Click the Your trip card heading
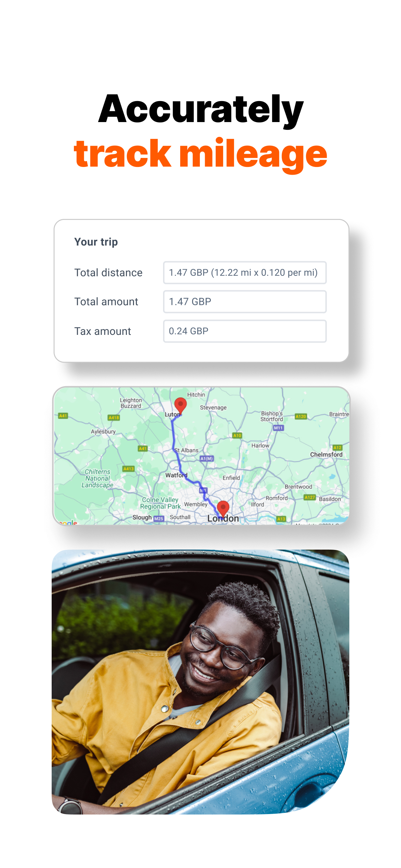This screenshot has height=868, width=401. click(x=96, y=242)
